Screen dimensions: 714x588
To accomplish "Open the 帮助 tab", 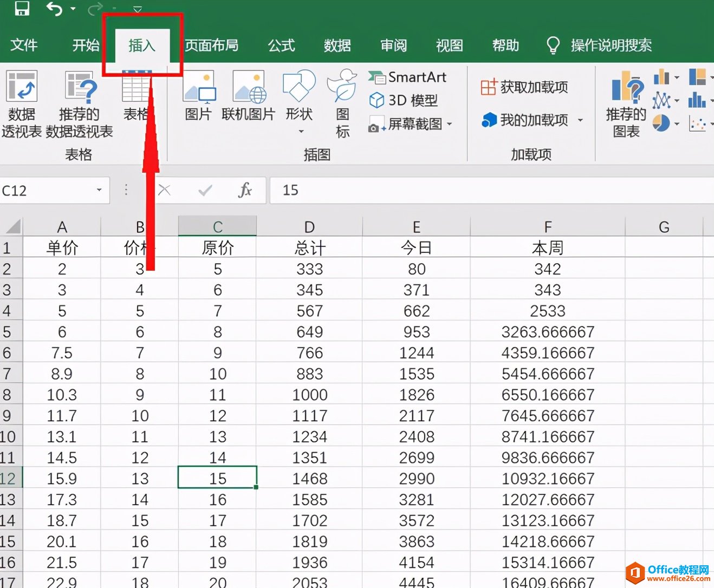I will pos(506,45).
